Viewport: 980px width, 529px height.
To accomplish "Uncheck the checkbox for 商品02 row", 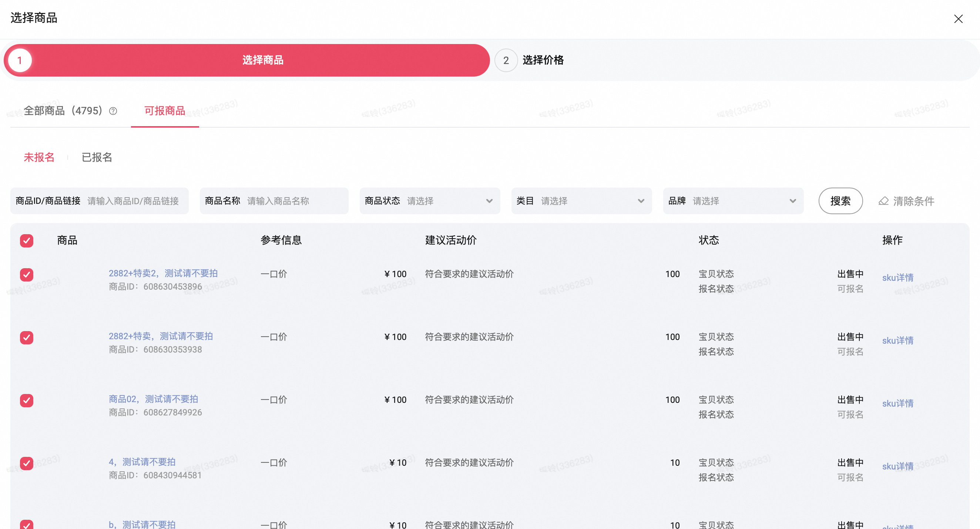I will (x=27, y=400).
